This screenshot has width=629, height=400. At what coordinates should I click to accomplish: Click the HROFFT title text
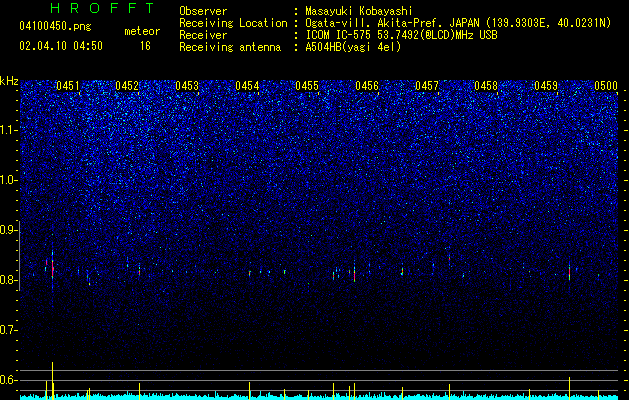pos(103,8)
